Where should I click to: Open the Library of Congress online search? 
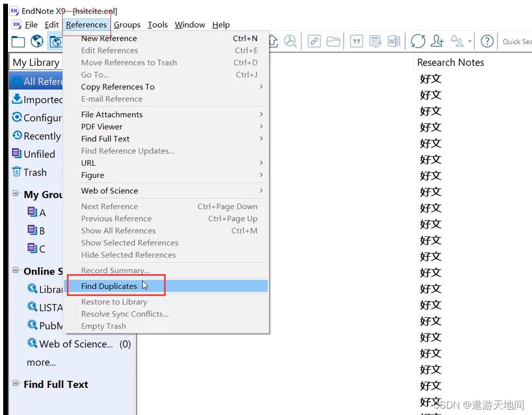point(45,290)
